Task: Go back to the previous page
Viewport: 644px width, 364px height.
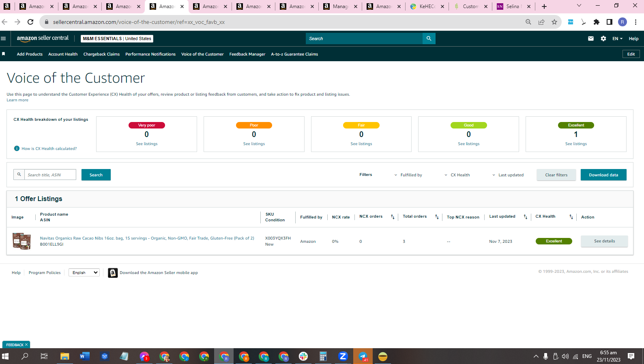Action: pyautogui.click(x=5, y=22)
